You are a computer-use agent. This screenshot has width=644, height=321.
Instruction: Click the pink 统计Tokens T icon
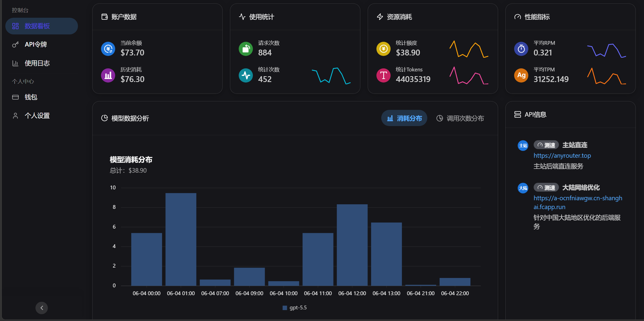pyautogui.click(x=384, y=75)
